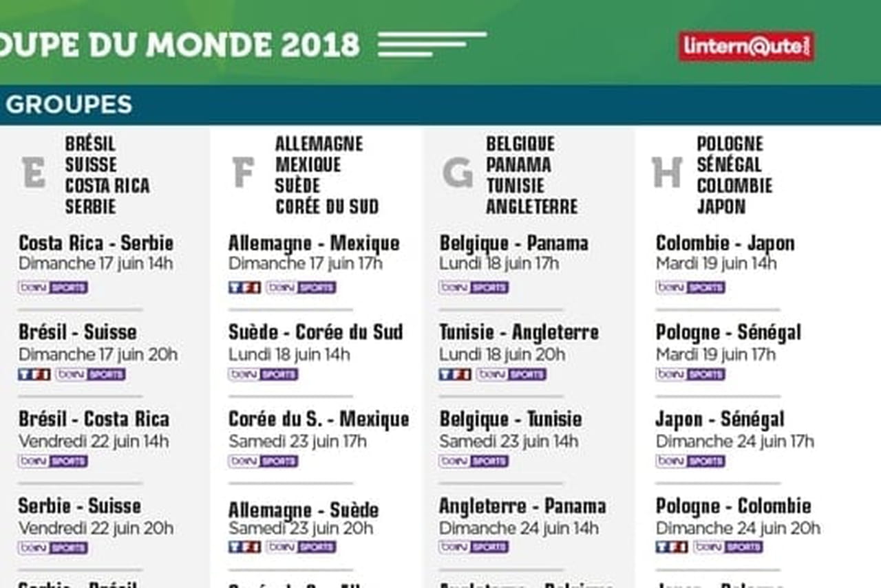Click TF1 logo under Allemagne - Mexique
The height and width of the screenshot is (588, 881).
[x=244, y=287]
